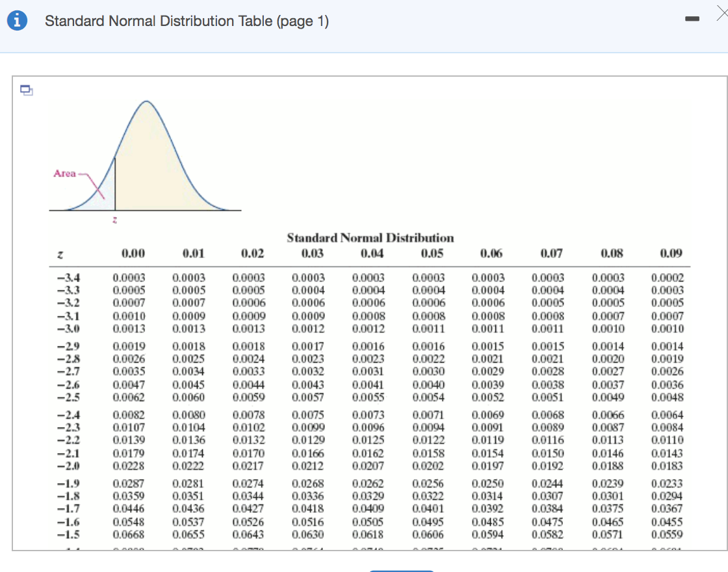Select row label −2.4
728x572 pixels.
tap(68, 415)
